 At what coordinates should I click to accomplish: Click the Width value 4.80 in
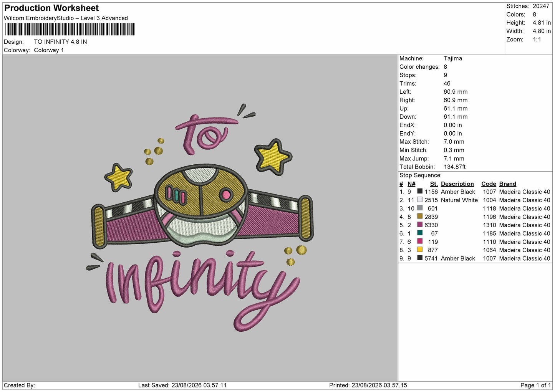[542, 31]
